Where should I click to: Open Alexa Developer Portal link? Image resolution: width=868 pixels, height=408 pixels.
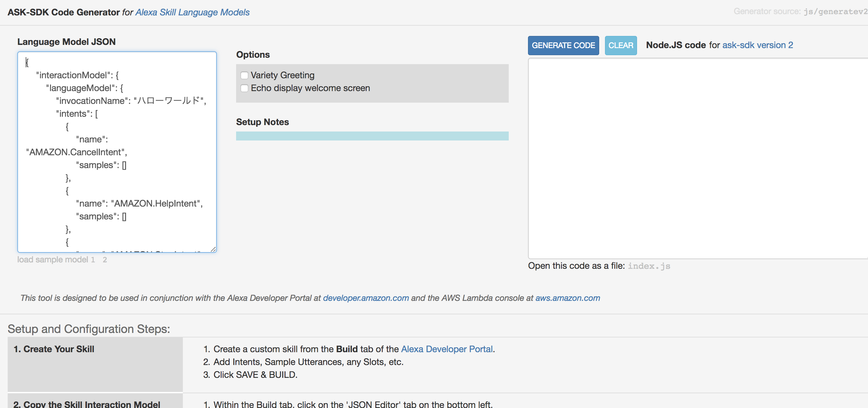click(447, 349)
